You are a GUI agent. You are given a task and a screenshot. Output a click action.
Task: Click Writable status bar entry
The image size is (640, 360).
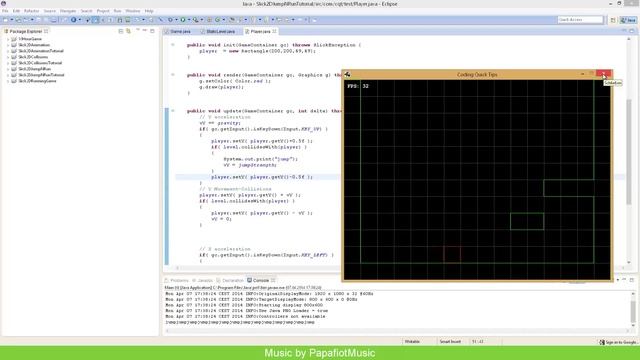(x=412, y=342)
